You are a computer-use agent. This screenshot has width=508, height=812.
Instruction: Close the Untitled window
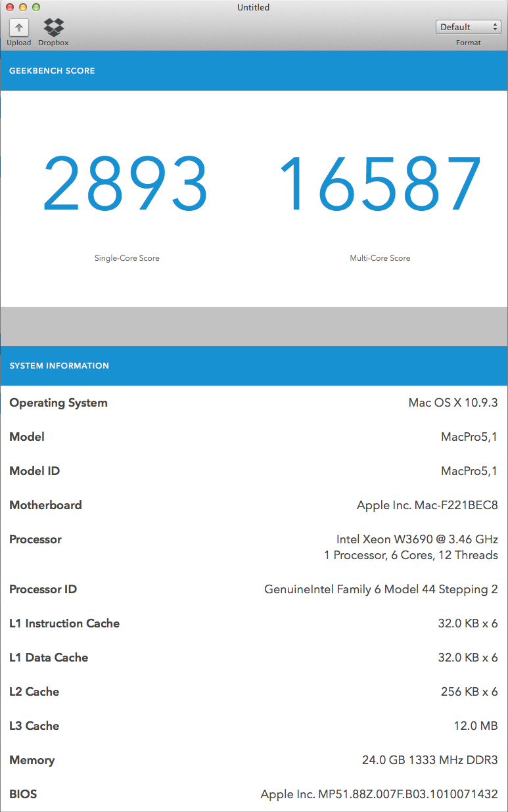point(9,7)
